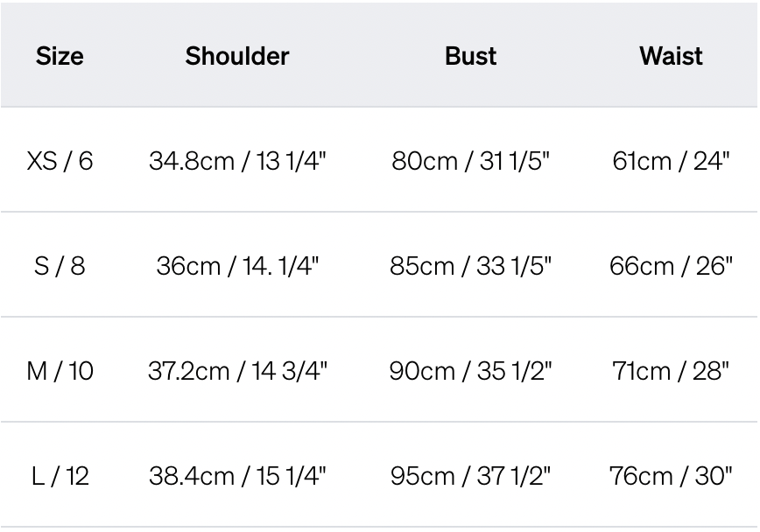Screen dimensions: 760x532
Task: Click shoulder value 38.4cm / 15 1/4"
Action: 236,476
